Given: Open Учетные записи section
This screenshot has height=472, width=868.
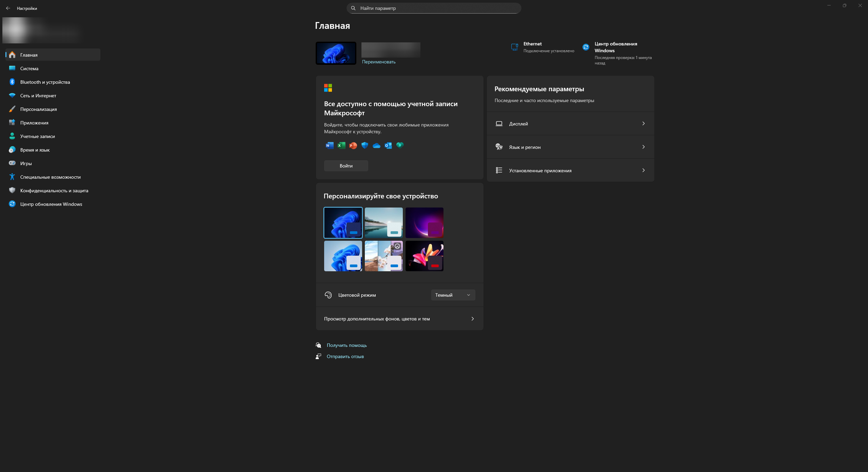Looking at the screenshot, I should point(38,136).
